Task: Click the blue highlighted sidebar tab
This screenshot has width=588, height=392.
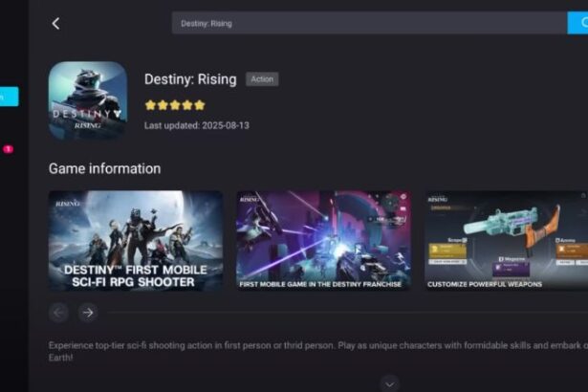Action: pos(9,97)
